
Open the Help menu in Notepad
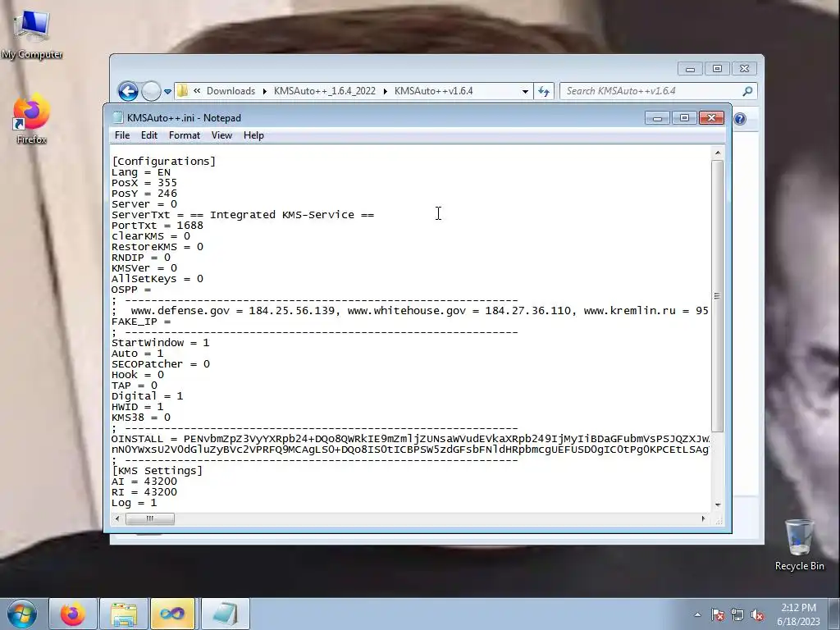(x=253, y=135)
